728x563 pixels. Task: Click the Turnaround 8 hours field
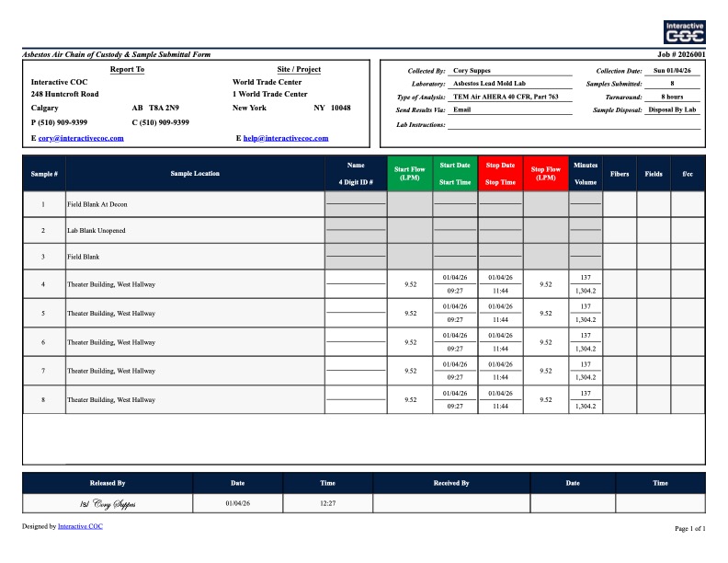pyautogui.click(x=672, y=97)
